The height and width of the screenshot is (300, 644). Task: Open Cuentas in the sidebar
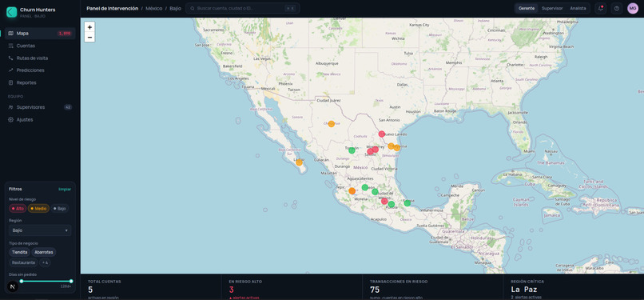click(x=40, y=46)
